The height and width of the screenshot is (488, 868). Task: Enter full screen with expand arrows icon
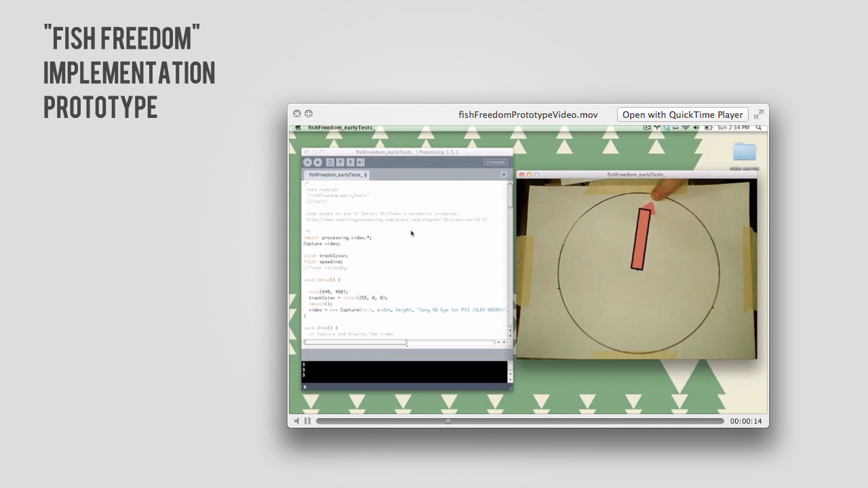[x=759, y=115]
